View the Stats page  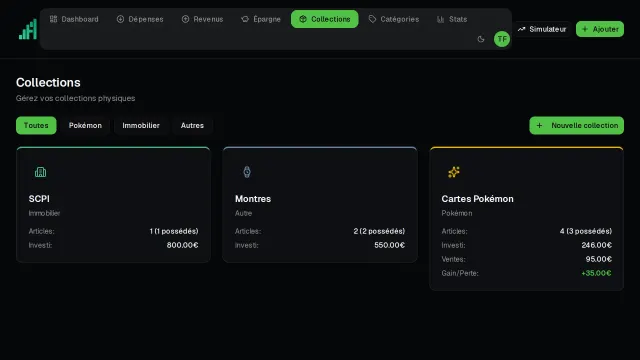[452, 19]
